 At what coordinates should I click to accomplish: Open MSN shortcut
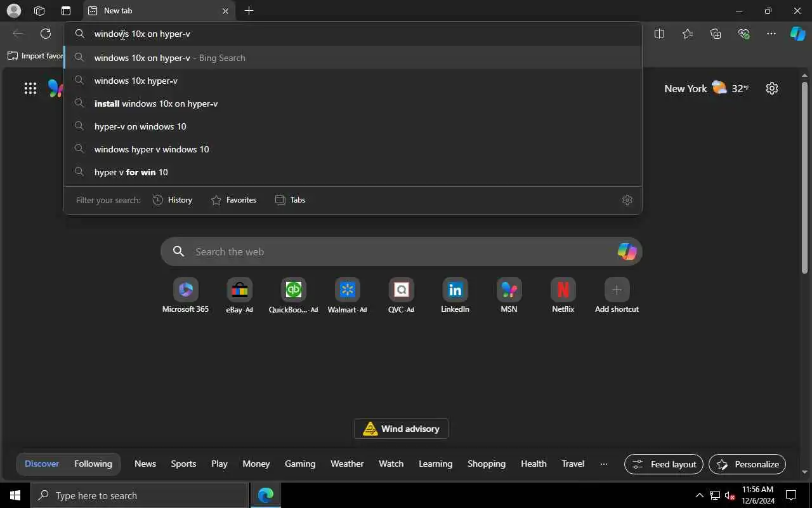click(x=509, y=296)
